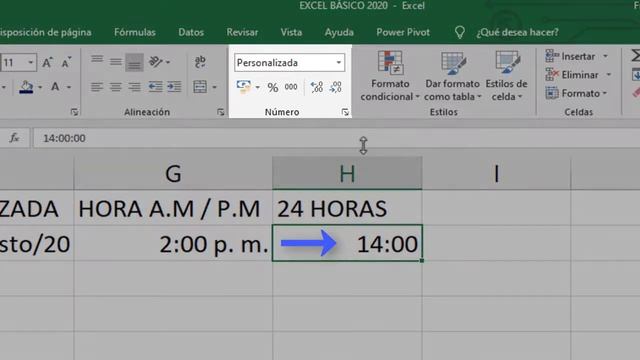
Task: Switch to Datos tab
Action: tap(191, 32)
